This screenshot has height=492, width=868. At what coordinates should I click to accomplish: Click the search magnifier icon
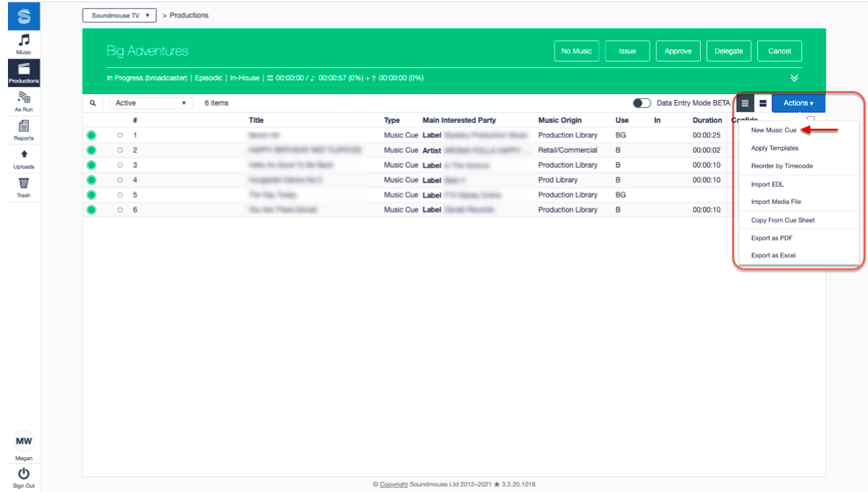93,103
